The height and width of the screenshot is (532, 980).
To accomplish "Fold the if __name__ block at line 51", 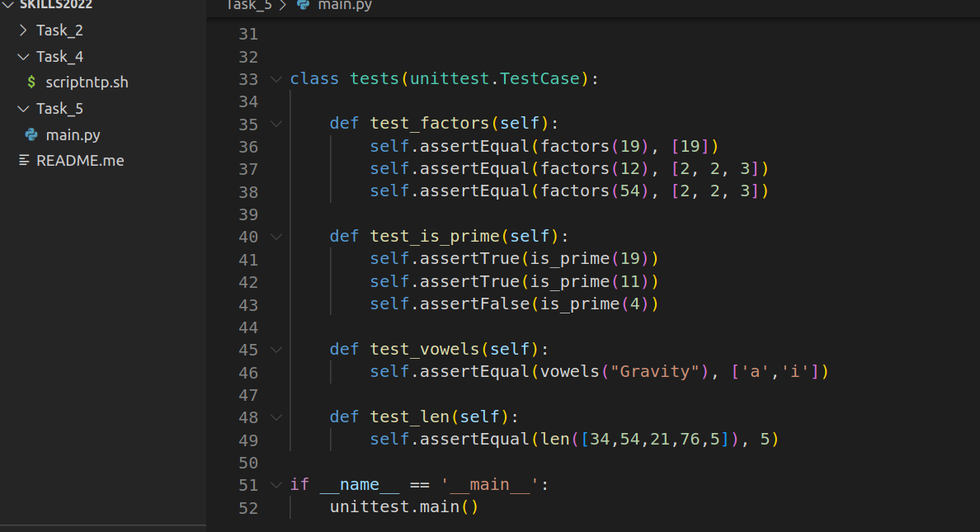I will click(x=276, y=484).
